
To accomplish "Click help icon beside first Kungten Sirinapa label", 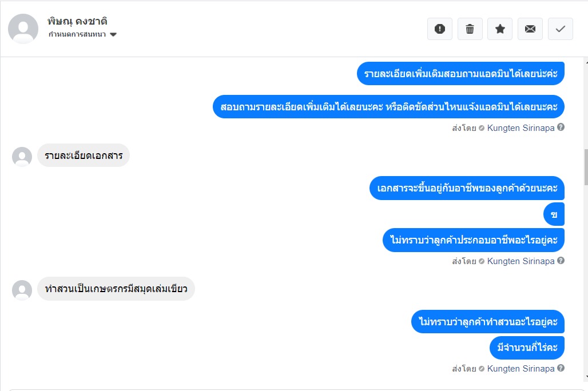I will click(x=561, y=127).
